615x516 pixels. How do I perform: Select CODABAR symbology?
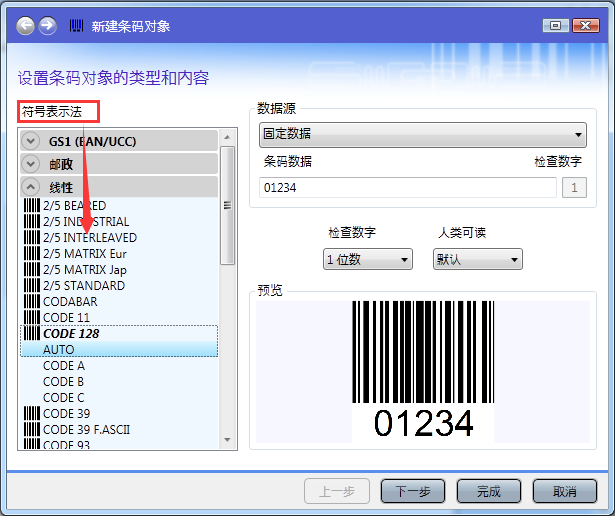pos(70,302)
